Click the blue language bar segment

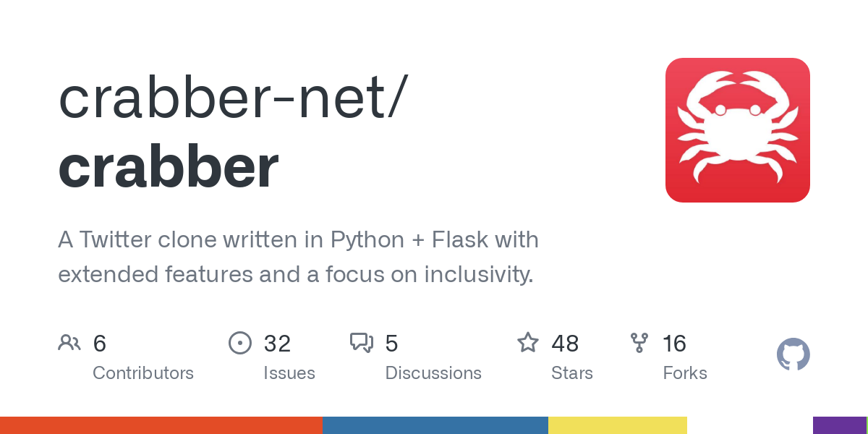(435, 425)
